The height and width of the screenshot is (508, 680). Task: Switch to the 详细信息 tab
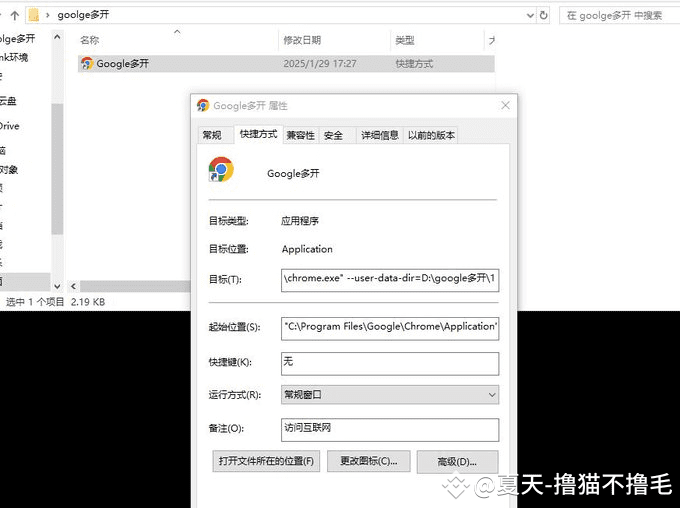coord(380,135)
